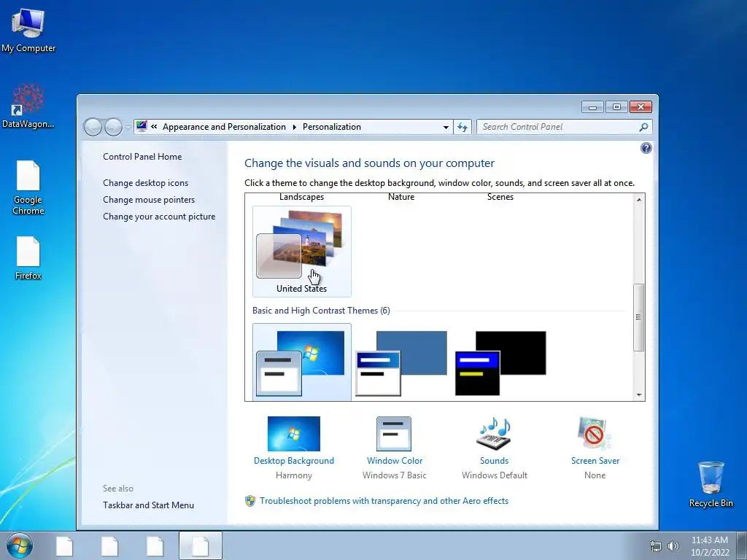Click Basic and High Contrast Themes heading
The width and height of the screenshot is (747, 560).
pos(321,311)
